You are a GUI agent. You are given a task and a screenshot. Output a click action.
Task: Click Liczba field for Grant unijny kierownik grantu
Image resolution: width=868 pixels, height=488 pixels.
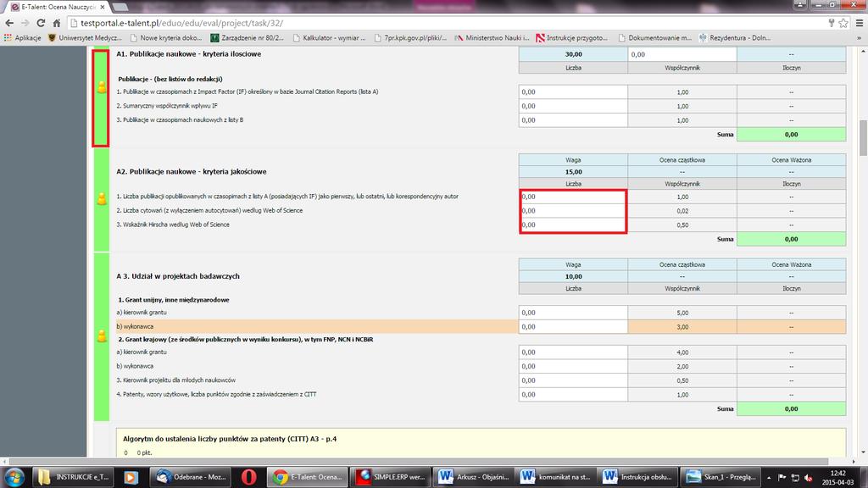click(573, 313)
